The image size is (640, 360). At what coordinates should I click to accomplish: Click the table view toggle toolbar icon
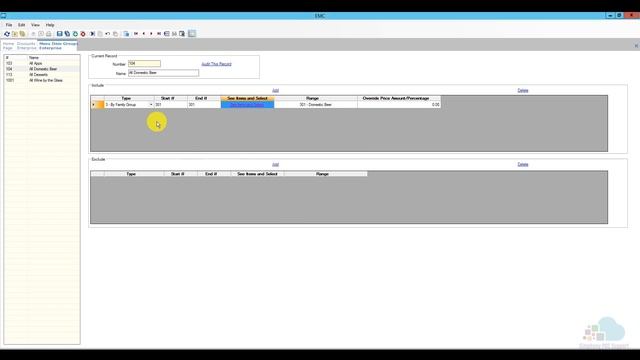pos(167,34)
